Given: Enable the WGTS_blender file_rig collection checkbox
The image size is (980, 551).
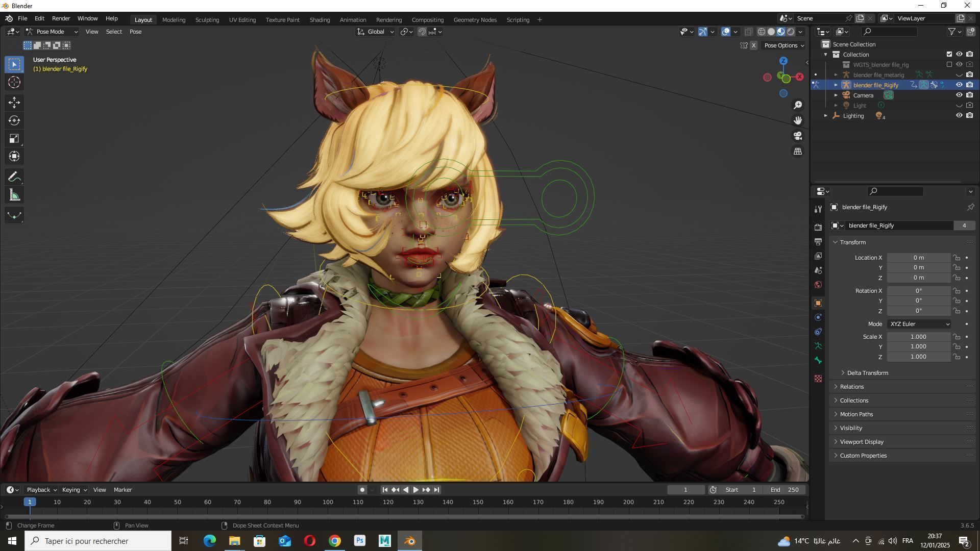Looking at the screenshot, I should 949,64.
